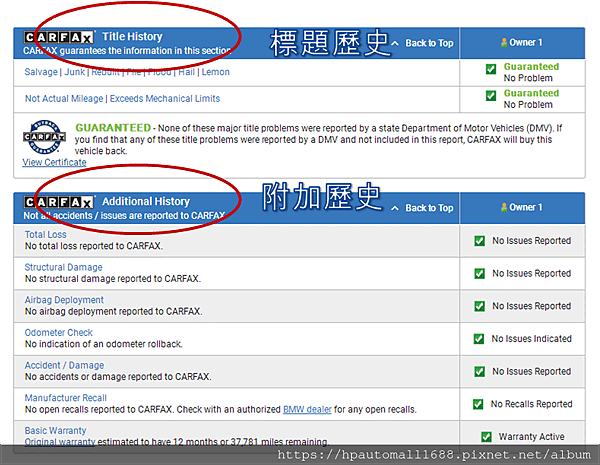Open the Junk title link

tap(75, 72)
